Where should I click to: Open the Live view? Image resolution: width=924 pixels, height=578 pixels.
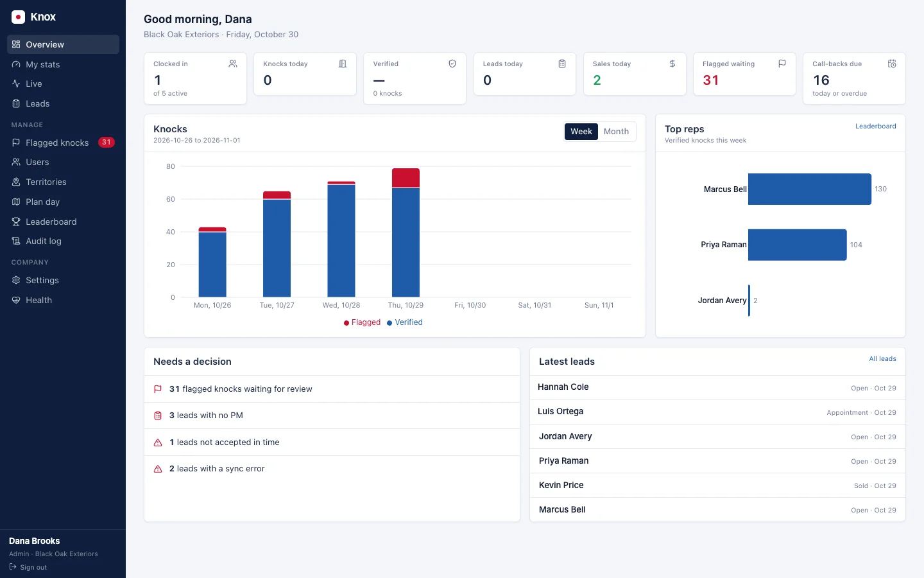(x=63, y=83)
